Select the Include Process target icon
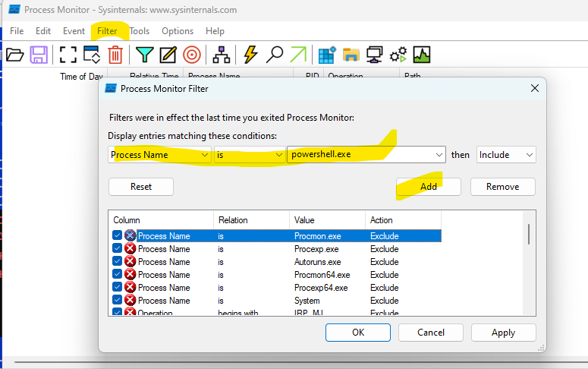 (192, 55)
